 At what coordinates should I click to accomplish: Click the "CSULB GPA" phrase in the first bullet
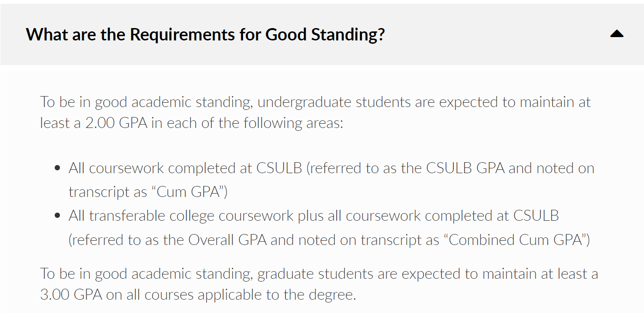click(465, 168)
